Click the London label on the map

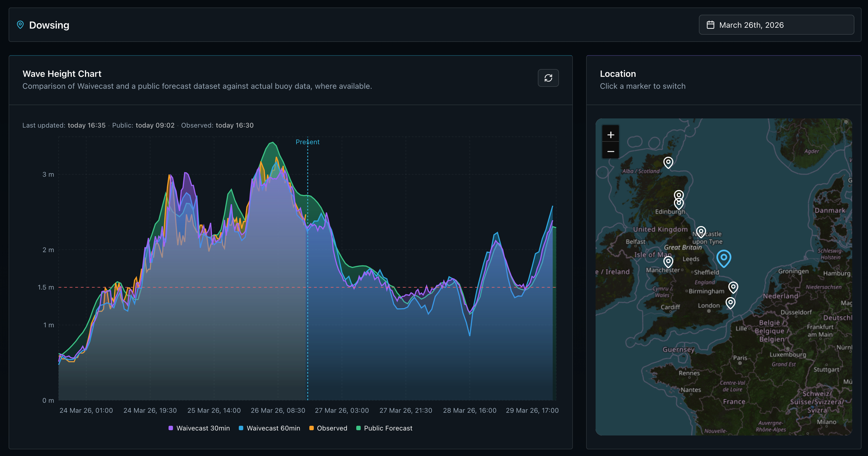point(709,306)
